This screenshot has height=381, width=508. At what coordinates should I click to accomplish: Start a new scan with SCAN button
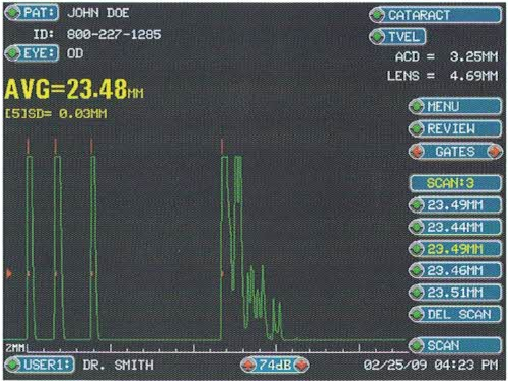455,345
